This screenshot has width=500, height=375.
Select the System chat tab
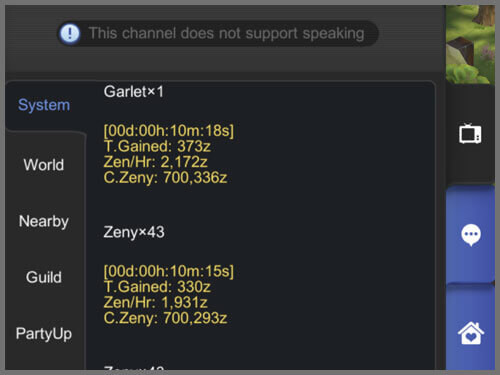pyautogui.click(x=44, y=105)
